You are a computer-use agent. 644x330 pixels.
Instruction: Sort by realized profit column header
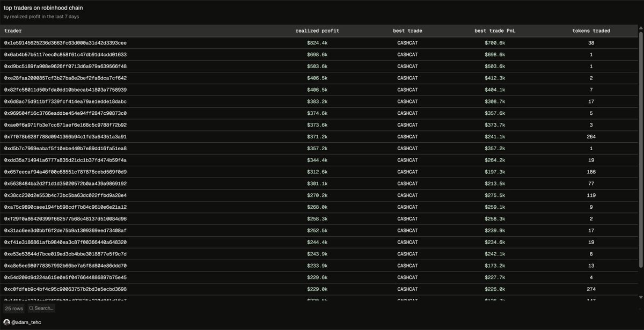(x=317, y=31)
